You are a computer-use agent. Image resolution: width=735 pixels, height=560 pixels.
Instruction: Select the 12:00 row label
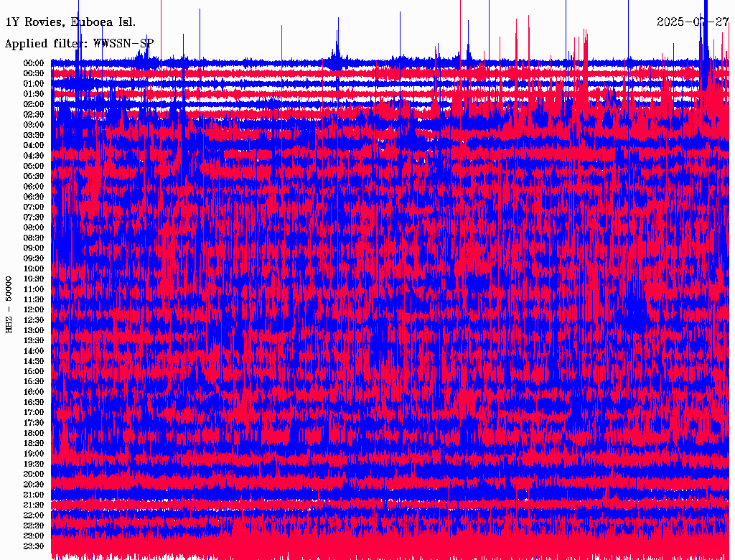click(x=34, y=310)
